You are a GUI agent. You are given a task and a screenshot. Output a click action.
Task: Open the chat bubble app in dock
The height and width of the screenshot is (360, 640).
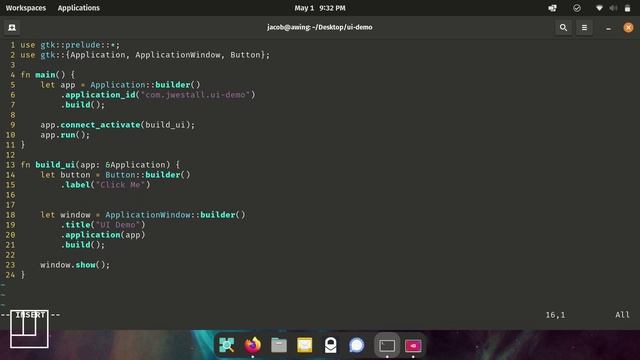357,345
